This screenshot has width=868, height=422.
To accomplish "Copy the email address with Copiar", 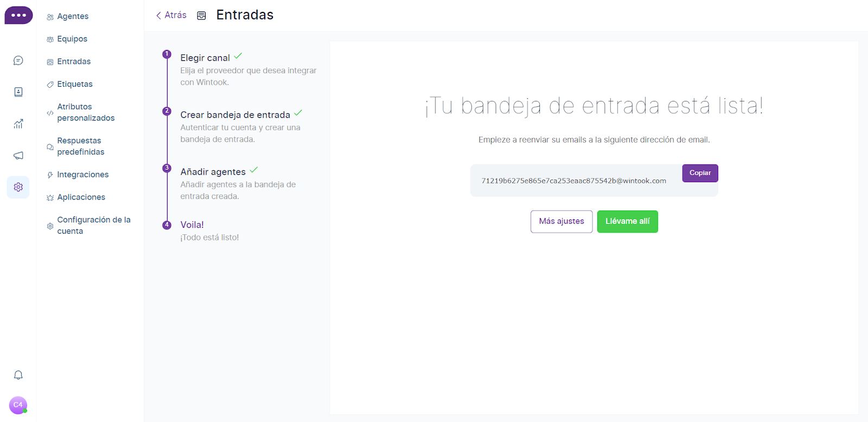I will [x=700, y=173].
